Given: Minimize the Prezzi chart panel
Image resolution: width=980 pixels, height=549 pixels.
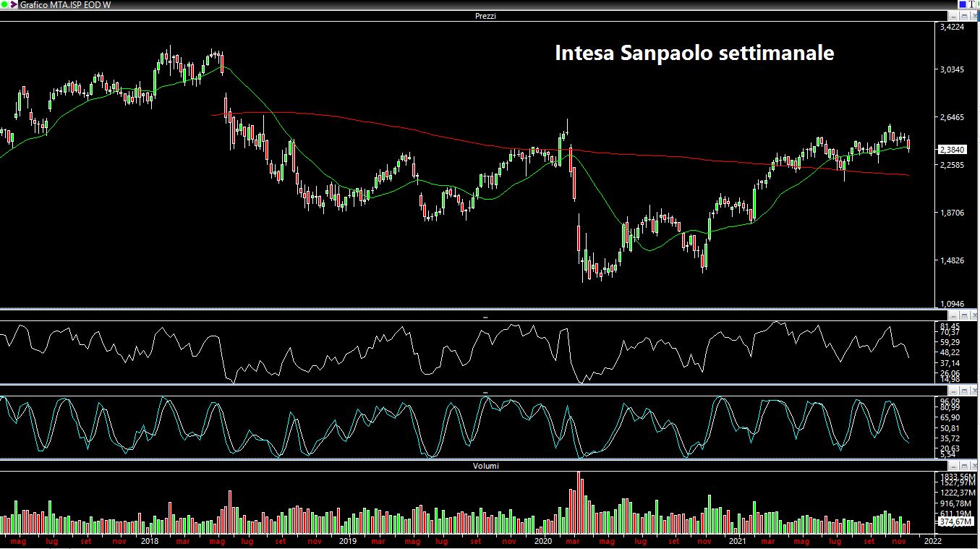Looking at the screenshot, I should [953, 16].
